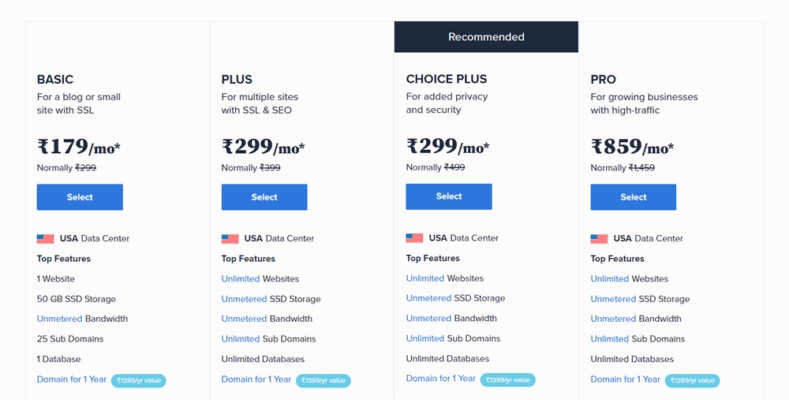Choose the CHOICE PLUS plan Select button

coord(449,196)
